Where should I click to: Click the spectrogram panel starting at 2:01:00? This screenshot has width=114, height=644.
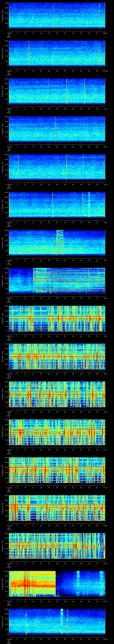coord(57,129)
